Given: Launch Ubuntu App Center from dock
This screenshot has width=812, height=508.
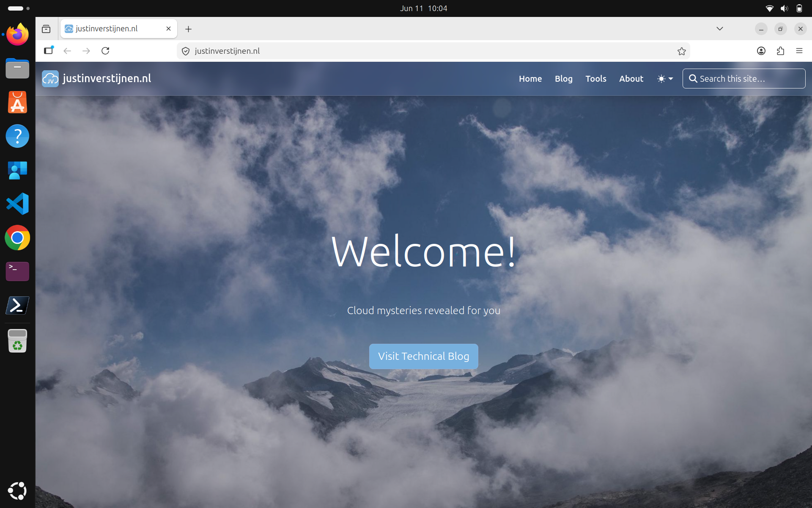Looking at the screenshot, I should pyautogui.click(x=17, y=102).
